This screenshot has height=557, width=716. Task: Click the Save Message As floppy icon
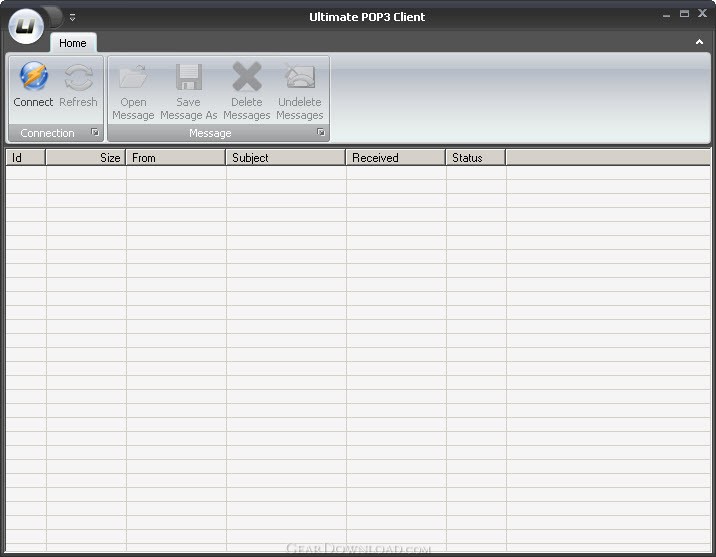click(189, 77)
